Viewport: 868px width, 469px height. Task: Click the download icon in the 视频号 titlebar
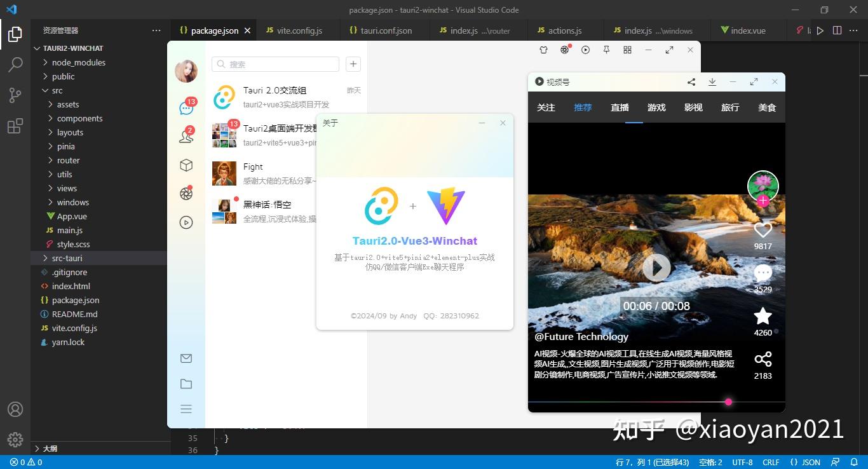(712, 82)
